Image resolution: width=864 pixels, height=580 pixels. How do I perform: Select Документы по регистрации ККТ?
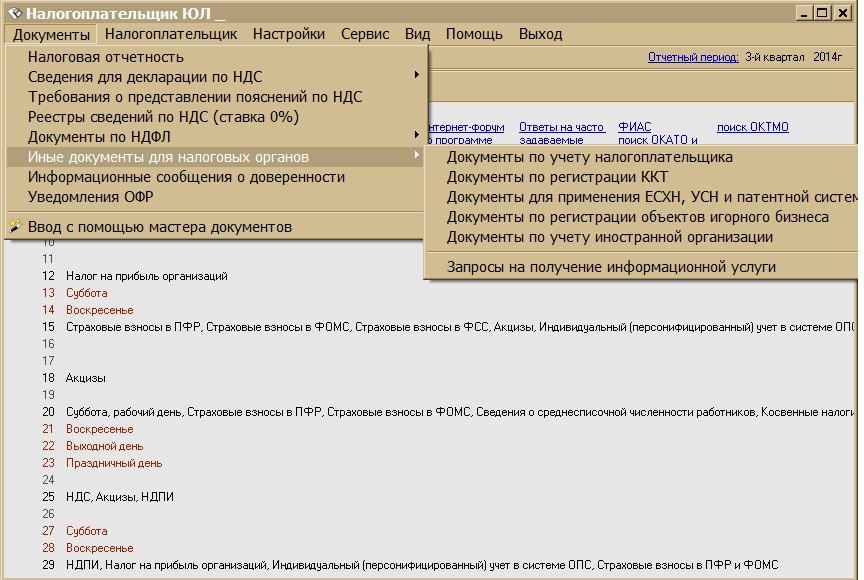pyautogui.click(x=557, y=177)
